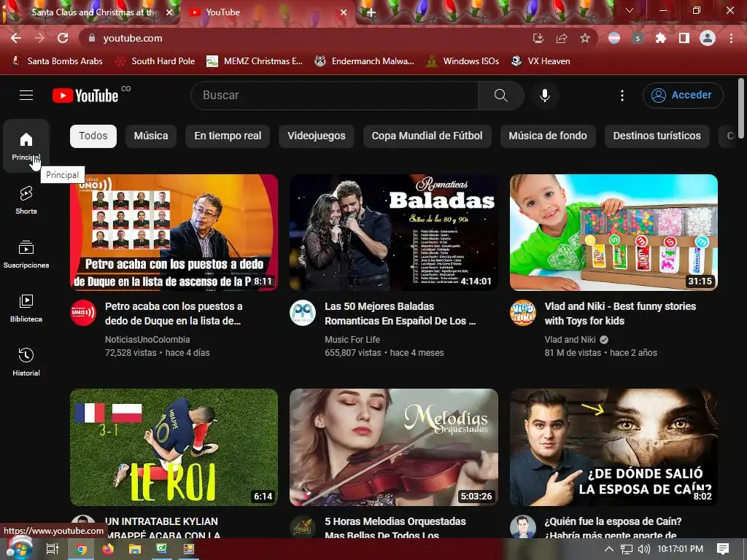Open Suscripciones in the sidebar
This screenshot has width=747, height=560.
pos(26,254)
